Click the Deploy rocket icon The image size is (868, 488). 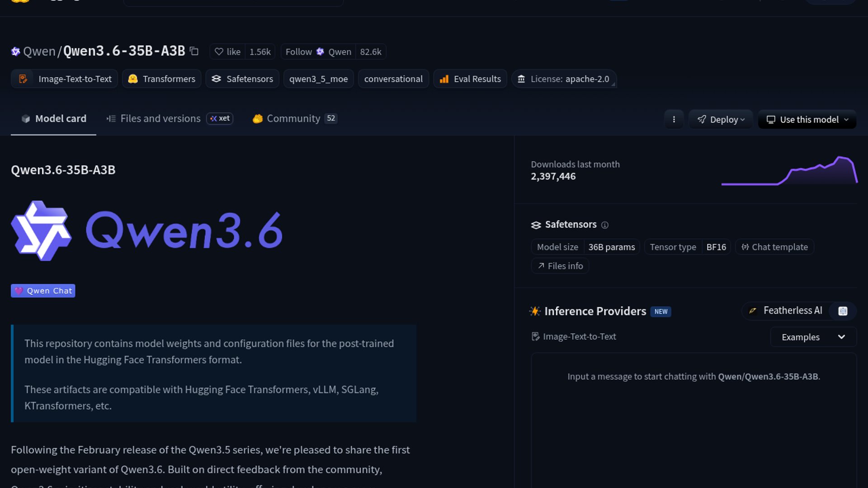pyautogui.click(x=702, y=119)
